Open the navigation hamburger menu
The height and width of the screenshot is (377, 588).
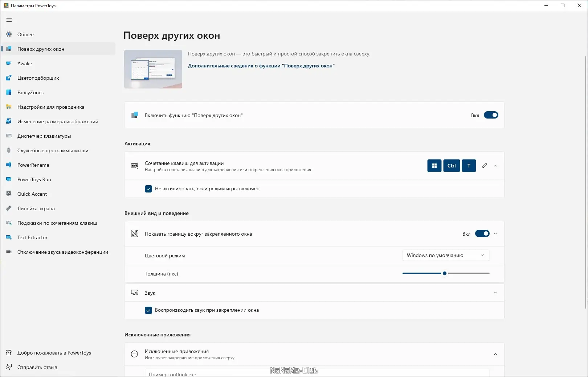click(9, 20)
